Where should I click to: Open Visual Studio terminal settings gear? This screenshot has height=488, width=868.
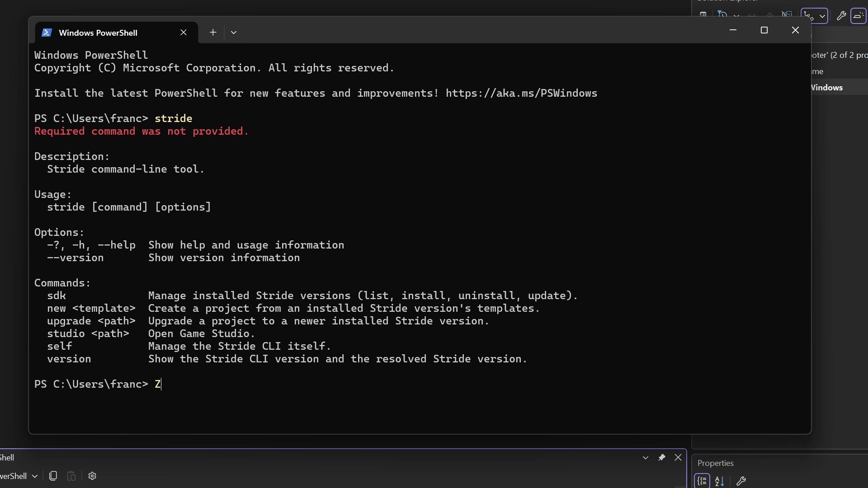[92, 476]
